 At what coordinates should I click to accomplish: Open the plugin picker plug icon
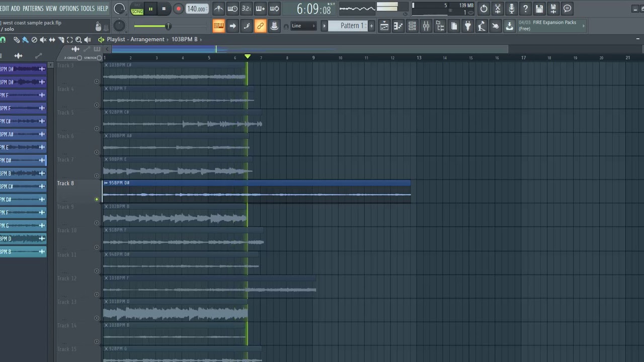tap(468, 26)
